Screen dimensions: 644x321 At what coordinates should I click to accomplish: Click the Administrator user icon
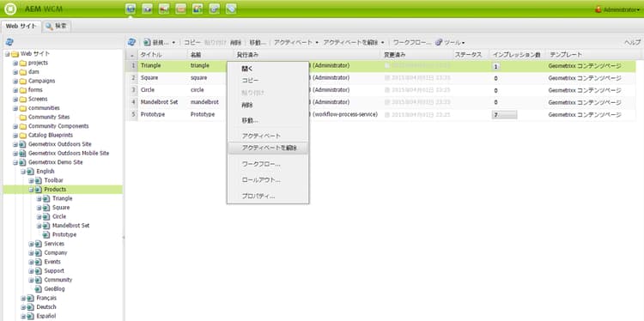[x=598, y=9]
